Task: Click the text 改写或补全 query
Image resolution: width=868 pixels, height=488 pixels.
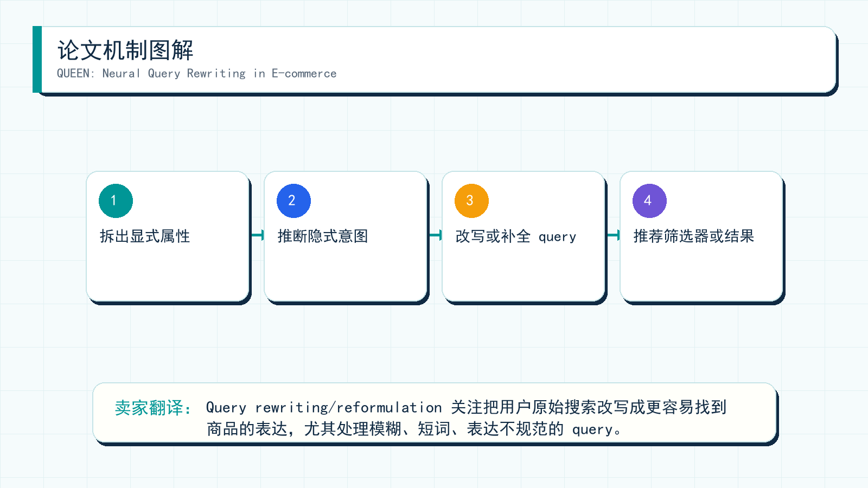Action: [x=515, y=236]
